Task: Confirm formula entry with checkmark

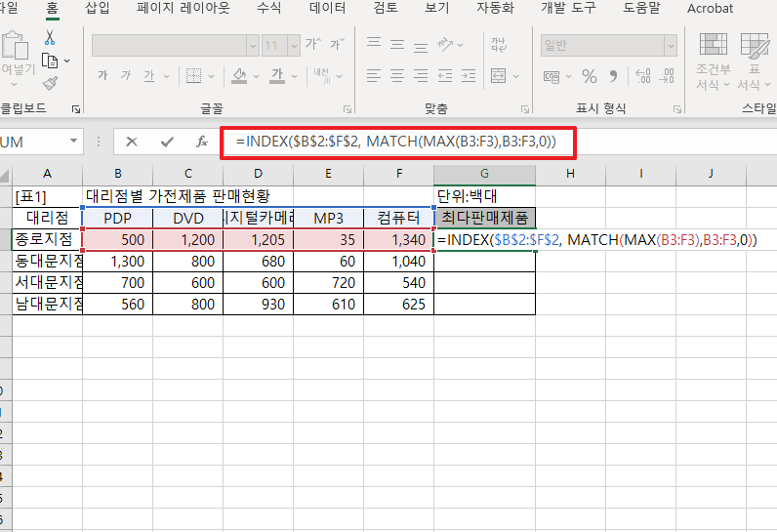Action: point(167,143)
